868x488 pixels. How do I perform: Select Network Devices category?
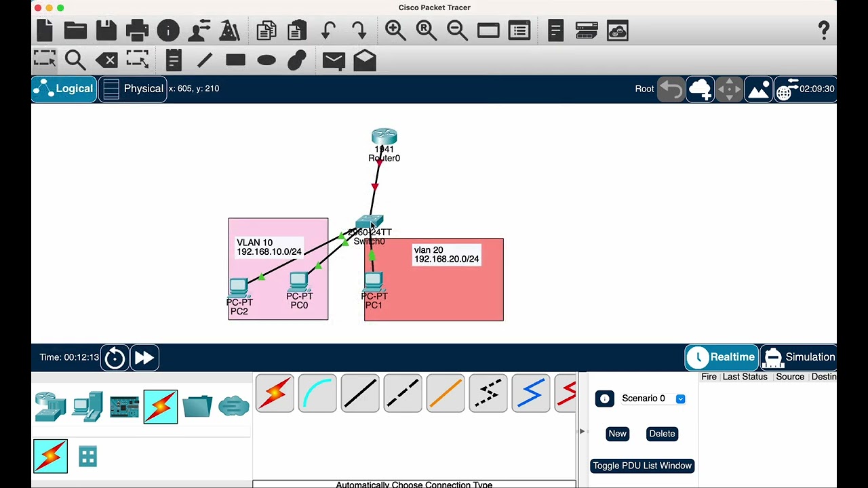(x=51, y=407)
